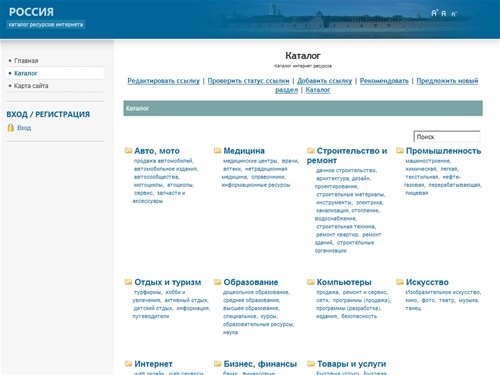
Task: Focus the Поиск search field
Action: (x=447, y=137)
